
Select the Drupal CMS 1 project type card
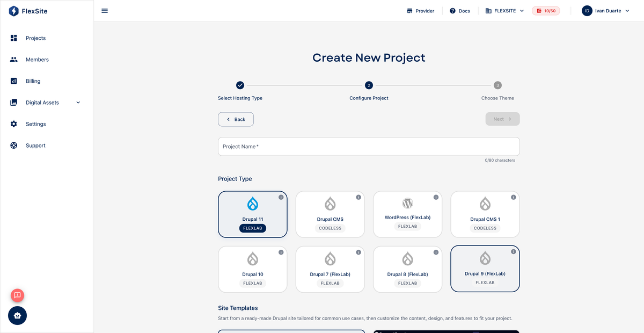[485, 214]
